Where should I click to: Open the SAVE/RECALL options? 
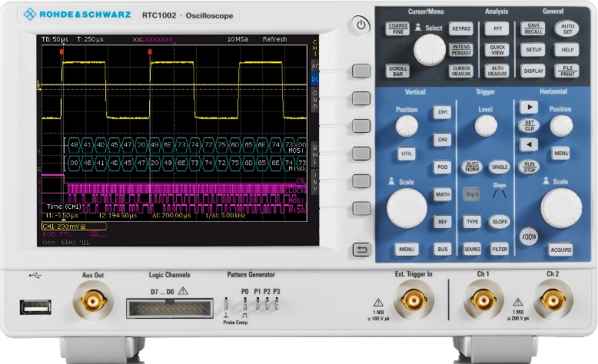533,28
